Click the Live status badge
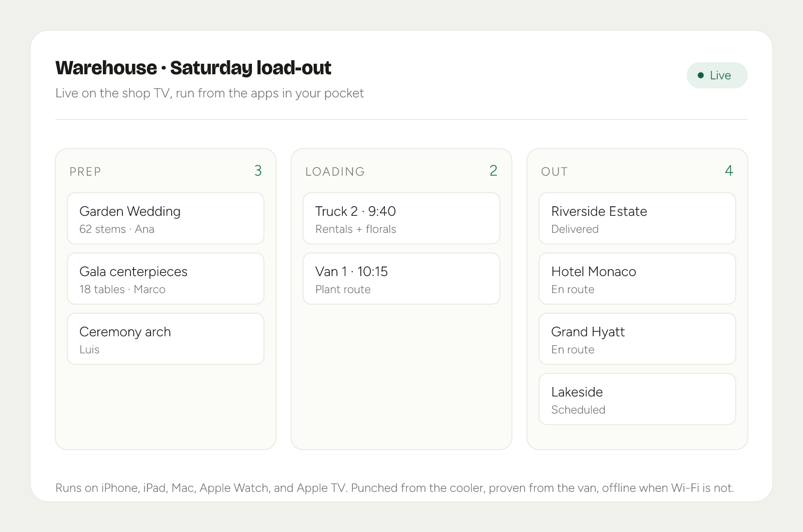This screenshot has width=803, height=532. click(x=717, y=75)
